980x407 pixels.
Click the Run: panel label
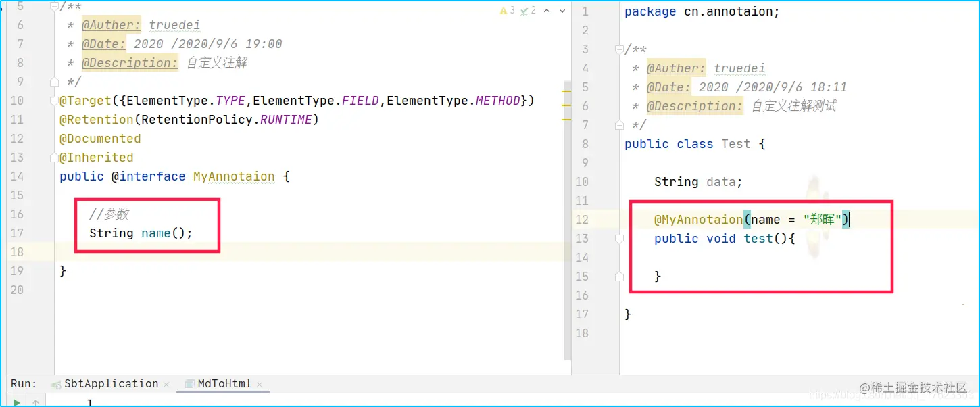click(x=24, y=383)
